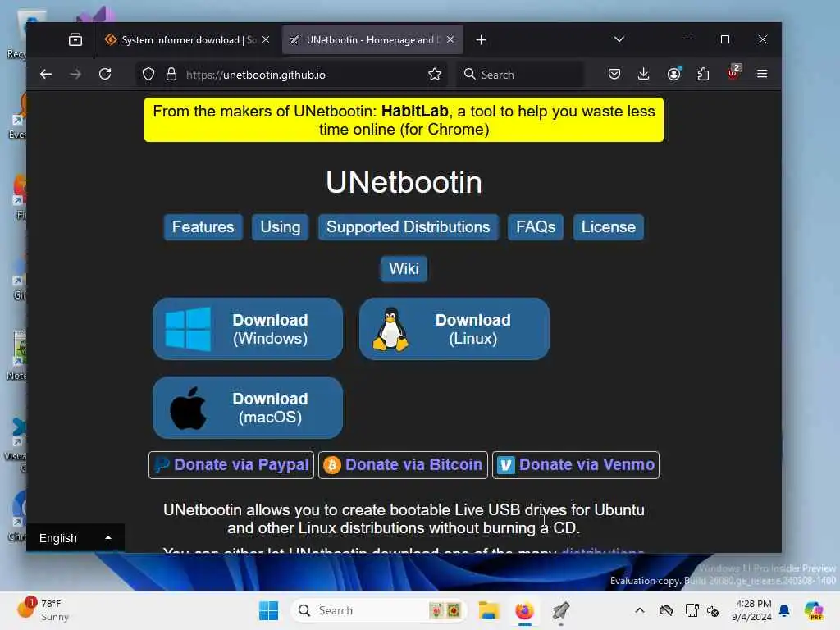This screenshot has height=630, width=840.
Task: Show Firefox downloads panel
Action: [643, 74]
